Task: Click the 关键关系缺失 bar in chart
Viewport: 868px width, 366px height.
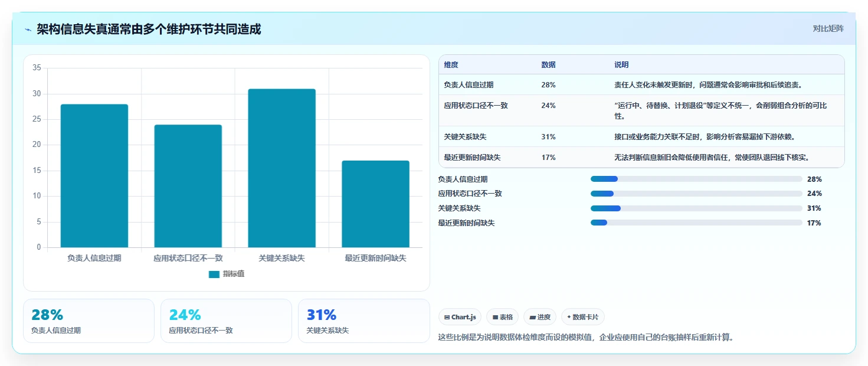Action: pos(282,168)
